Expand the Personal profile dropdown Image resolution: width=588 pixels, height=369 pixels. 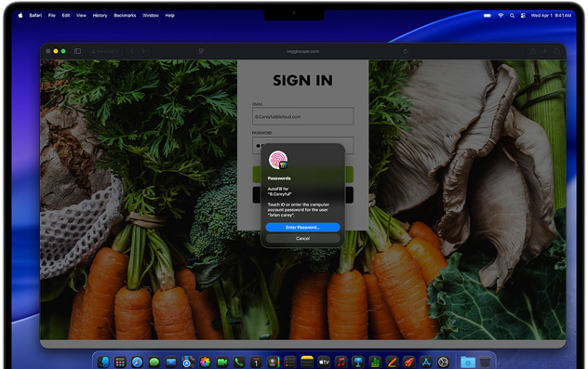tap(105, 51)
